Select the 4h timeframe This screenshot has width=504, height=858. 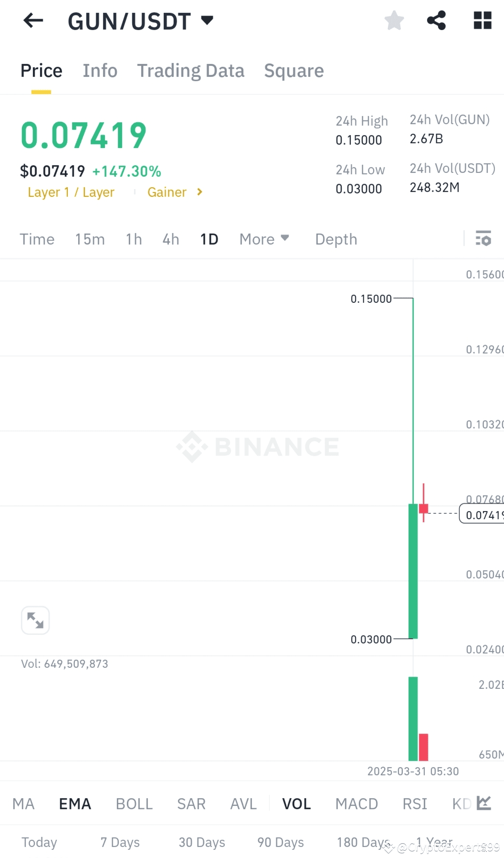pos(171,239)
